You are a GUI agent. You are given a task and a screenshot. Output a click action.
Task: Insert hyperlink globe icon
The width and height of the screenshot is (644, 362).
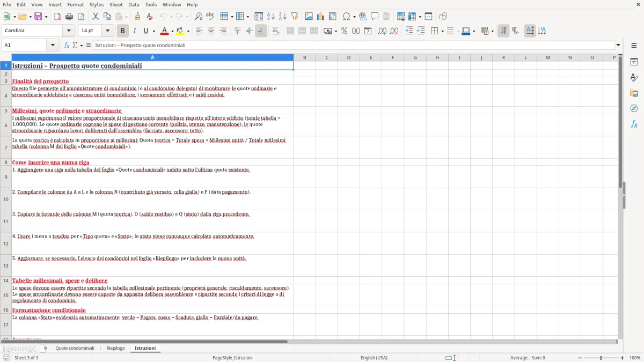tap(363, 17)
